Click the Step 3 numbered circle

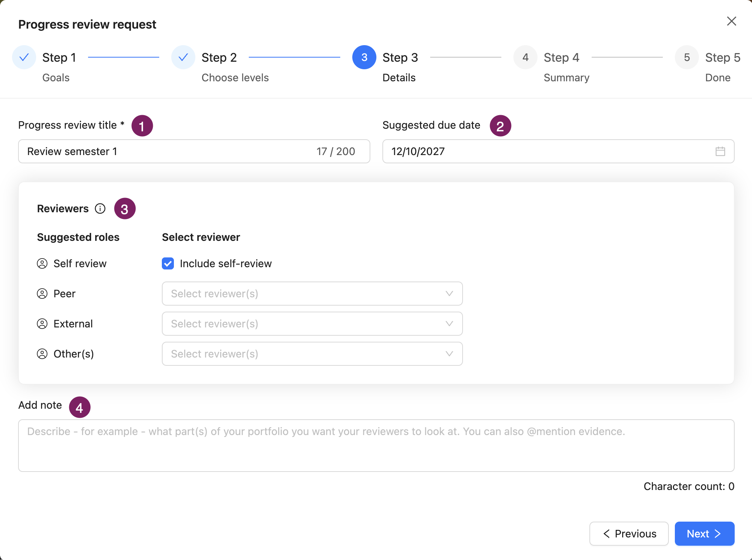pos(364,57)
